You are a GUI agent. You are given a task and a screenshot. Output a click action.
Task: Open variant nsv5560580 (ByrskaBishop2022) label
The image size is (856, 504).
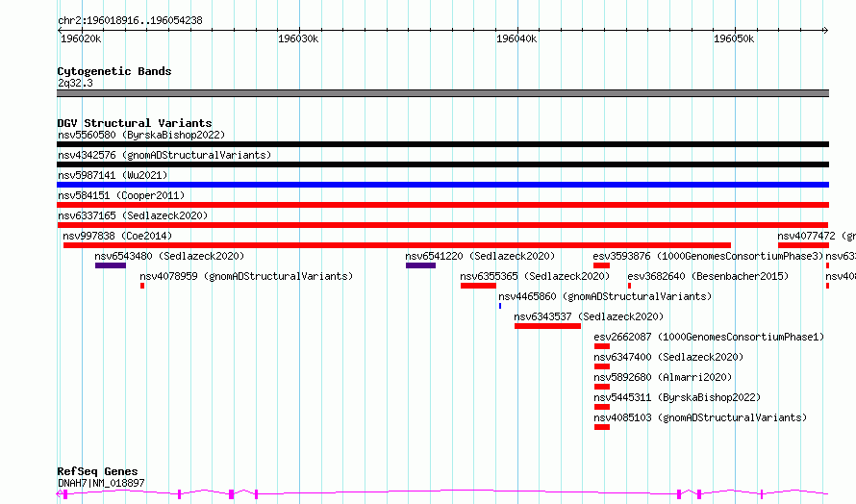click(141, 135)
